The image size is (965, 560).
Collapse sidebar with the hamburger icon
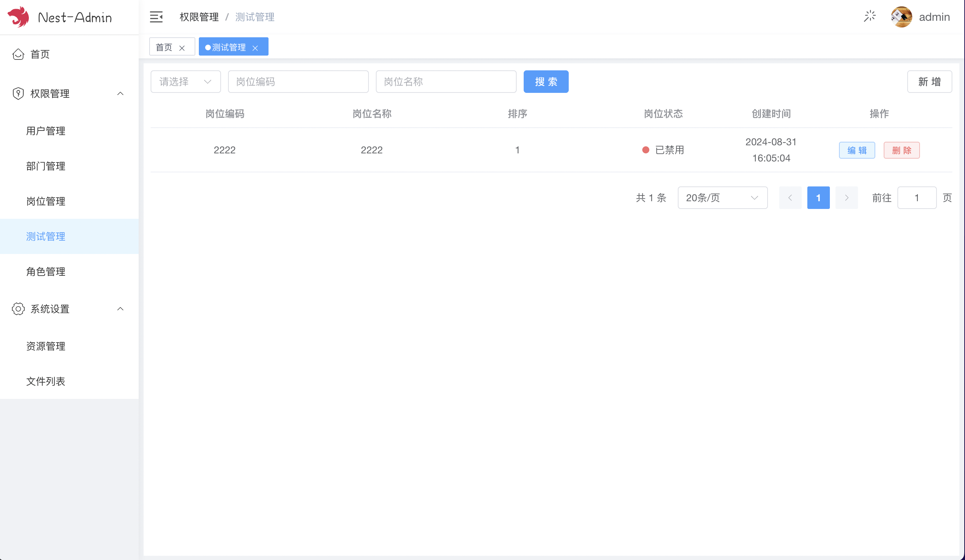tap(156, 17)
